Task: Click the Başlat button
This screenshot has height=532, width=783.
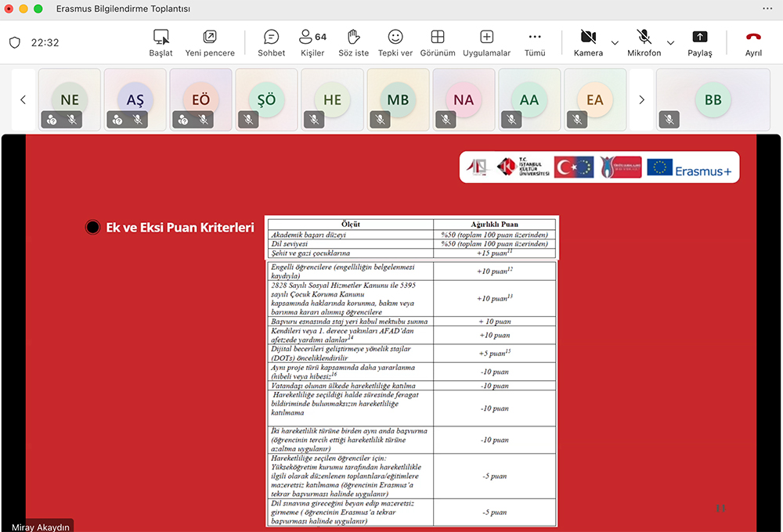Action: pyautogui.click(x=161, y=42)
